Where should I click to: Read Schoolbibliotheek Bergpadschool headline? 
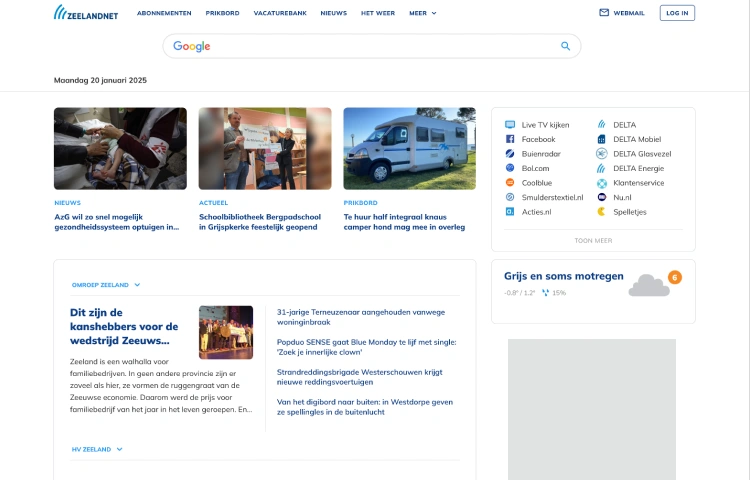click(260, 222)
